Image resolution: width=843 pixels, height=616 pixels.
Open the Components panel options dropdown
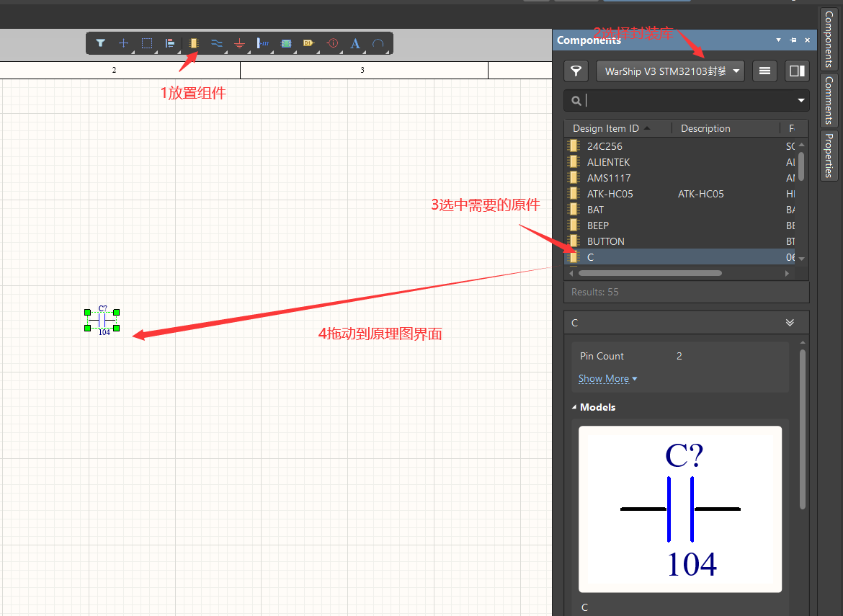[x=778, y=40]
